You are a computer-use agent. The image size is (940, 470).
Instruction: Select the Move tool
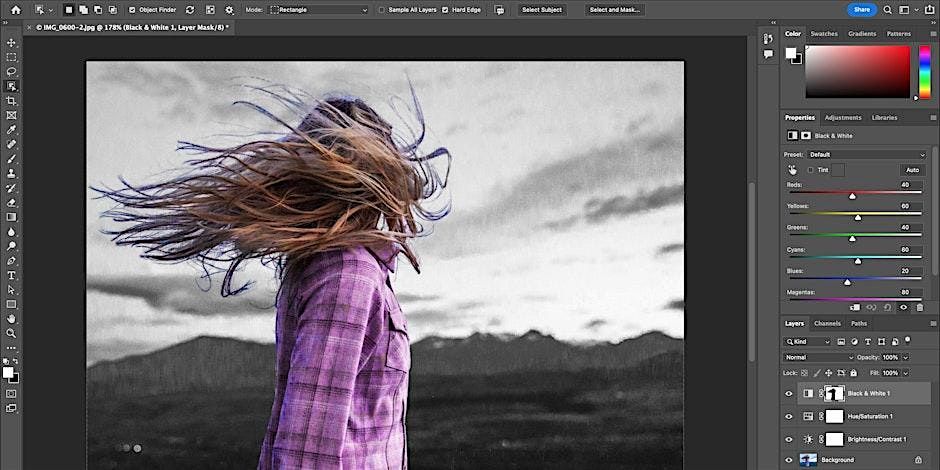[x=12, y=43]
